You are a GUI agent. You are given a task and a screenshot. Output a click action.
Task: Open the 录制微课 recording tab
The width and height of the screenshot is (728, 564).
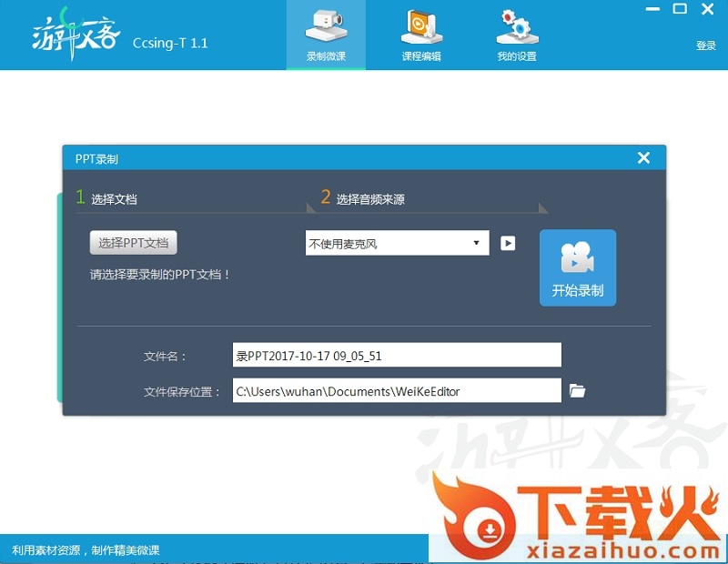point(326,36)
